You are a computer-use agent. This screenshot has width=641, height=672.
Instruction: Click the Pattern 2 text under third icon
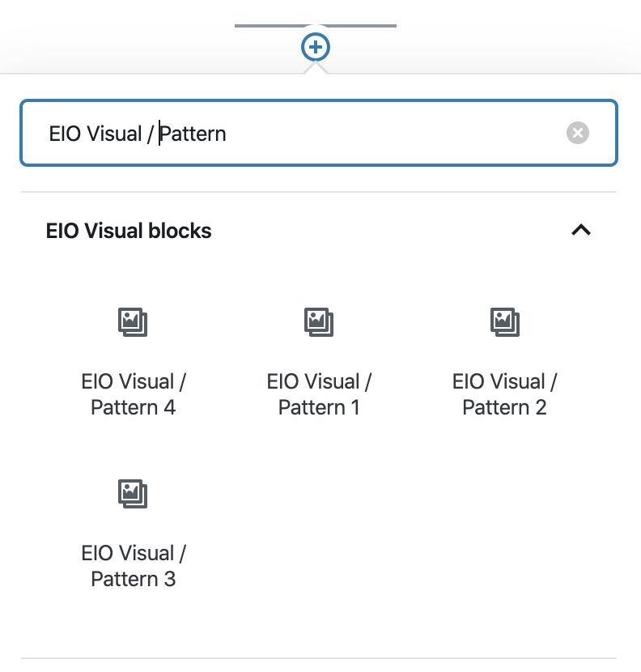pyautogui.click(x=505, y=407)
